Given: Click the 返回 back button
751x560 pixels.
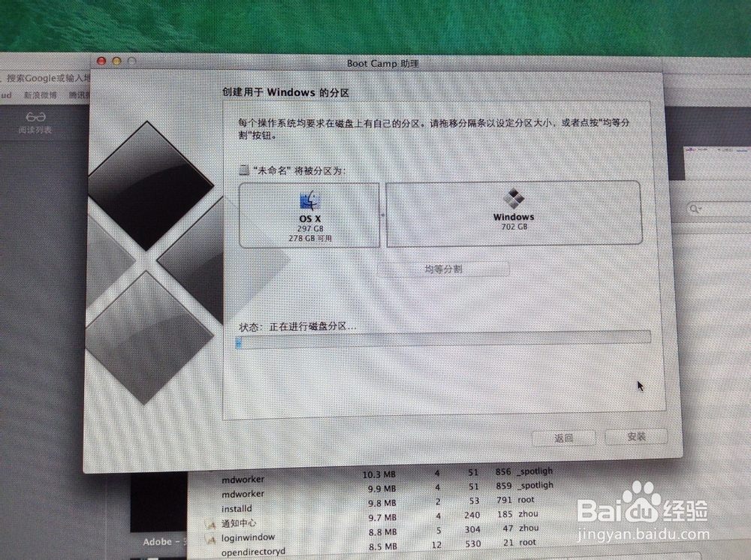Looking at the screenshot, I should (x=564, y=438).
